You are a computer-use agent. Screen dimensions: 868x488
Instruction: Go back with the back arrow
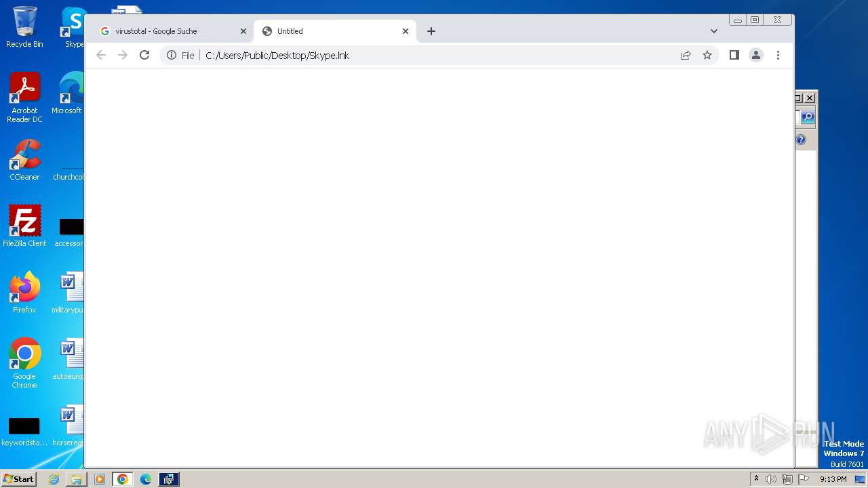click(x=101, y=56)
